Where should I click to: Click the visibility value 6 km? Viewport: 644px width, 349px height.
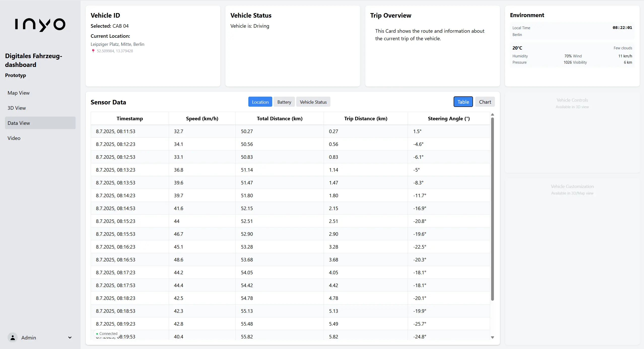pyautogui.click(x=628, y=62)
